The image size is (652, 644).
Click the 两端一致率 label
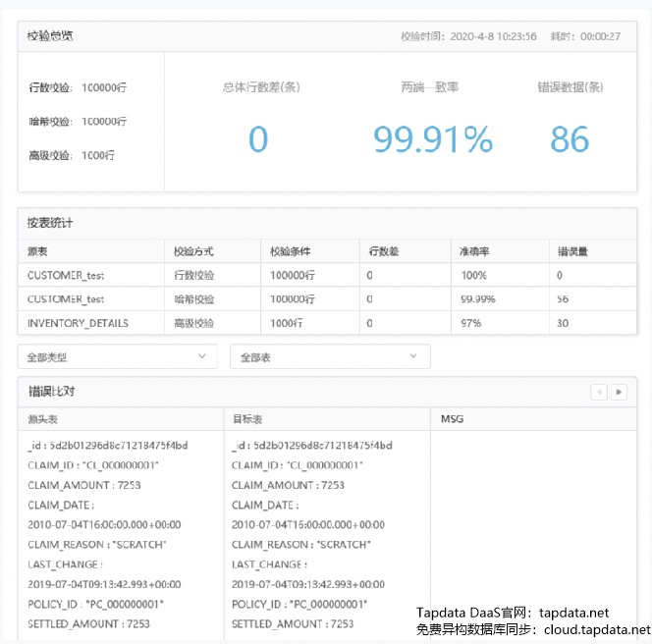tap(429, 87)
